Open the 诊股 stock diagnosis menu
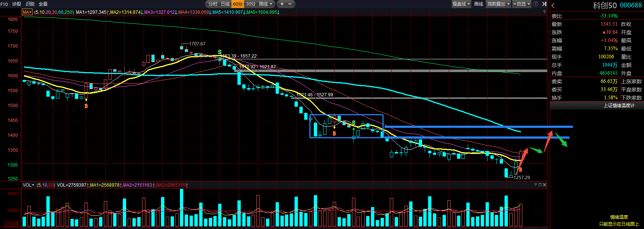The height and width of the screenshot is (229, 644). (17, 4)
